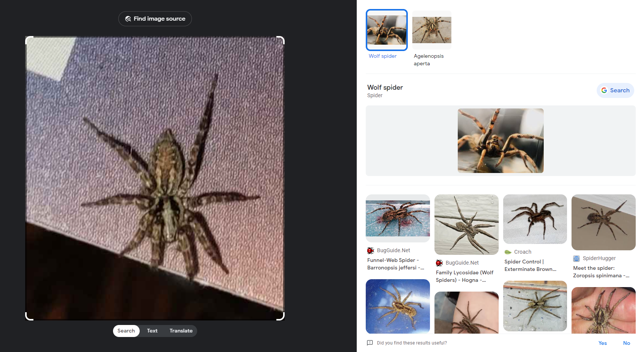Open the Wolf spider label link

coord(383,56)
